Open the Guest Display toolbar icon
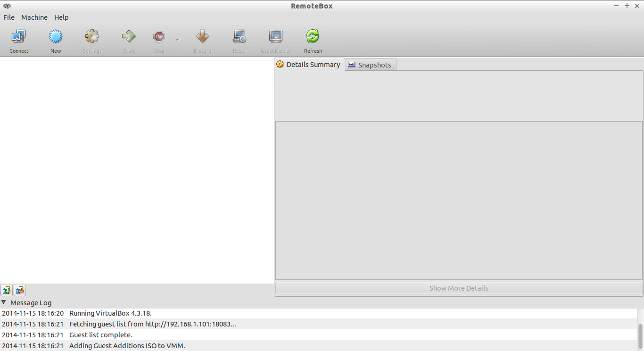This screenshot has height=351, width=644. point(276,36)
